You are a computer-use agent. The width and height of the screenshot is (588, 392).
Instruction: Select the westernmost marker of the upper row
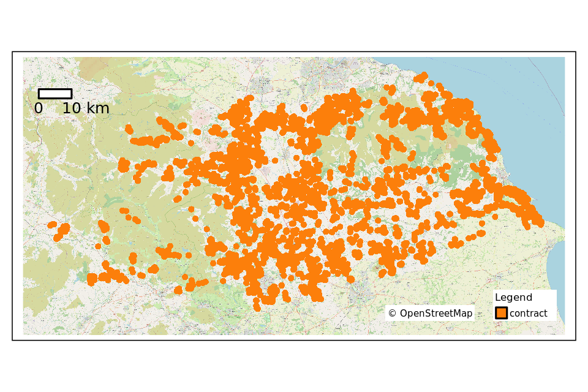click(x=129, y=129)
